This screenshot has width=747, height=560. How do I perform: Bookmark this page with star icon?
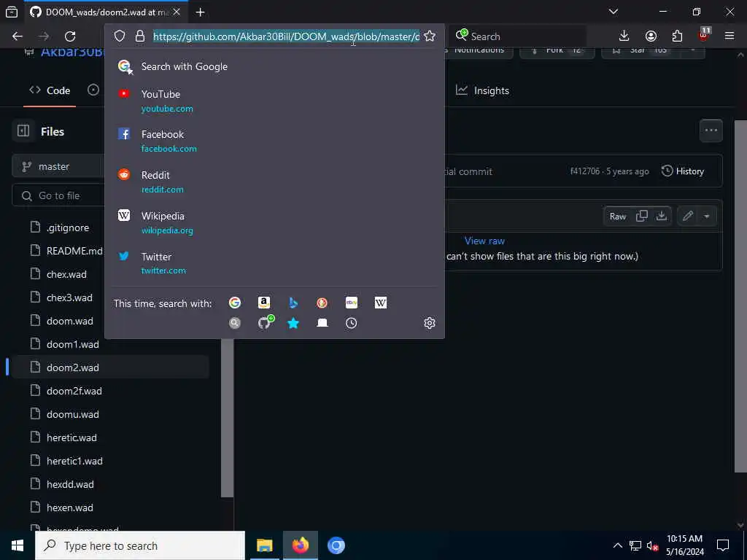point(429,36)
